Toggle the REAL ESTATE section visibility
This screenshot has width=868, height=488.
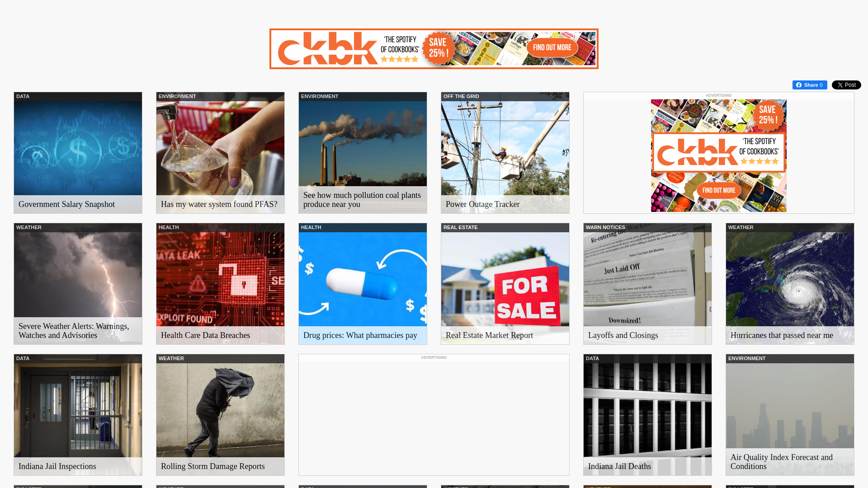(x=460, y=227)
